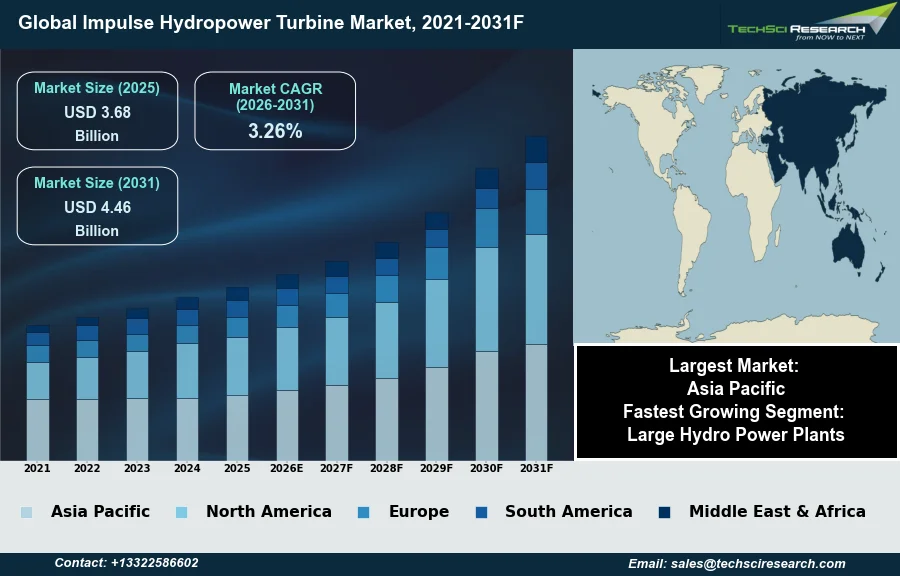
Task: Select the Market Size (2025) info box
Action: pyautogui.click(x=97, y=111)
